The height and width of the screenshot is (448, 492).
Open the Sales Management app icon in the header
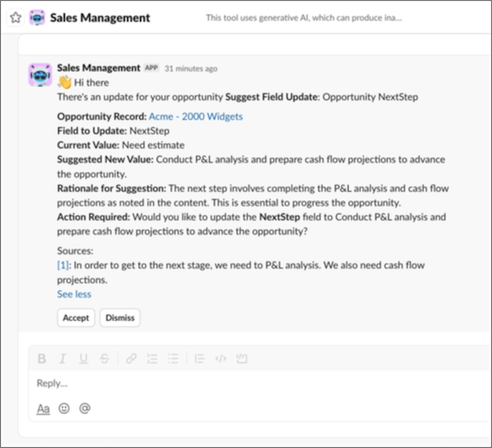38,17
